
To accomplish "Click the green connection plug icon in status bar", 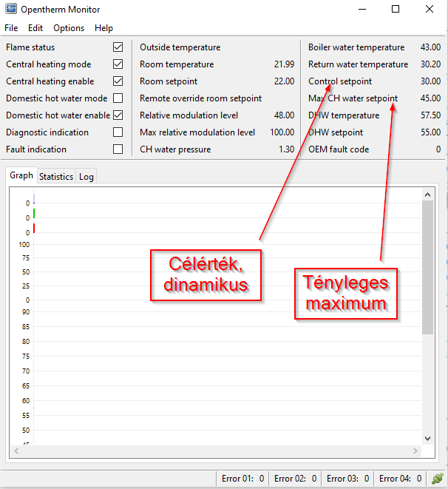I will coord(438,479).
